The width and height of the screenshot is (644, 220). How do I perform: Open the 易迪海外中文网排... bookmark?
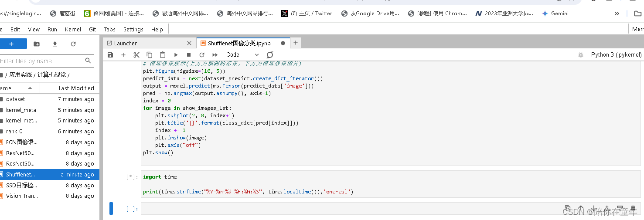(181, 14)
